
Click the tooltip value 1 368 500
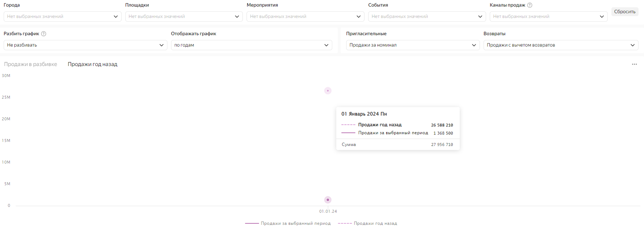[443, 133]
